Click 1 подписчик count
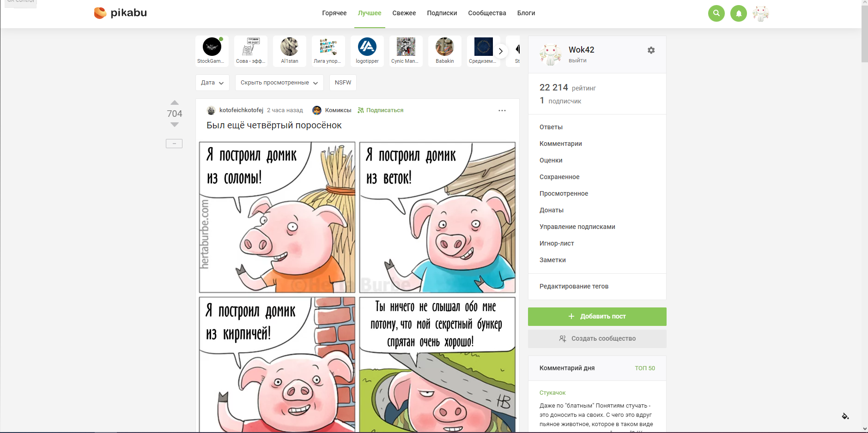 [x=560, y=101]
